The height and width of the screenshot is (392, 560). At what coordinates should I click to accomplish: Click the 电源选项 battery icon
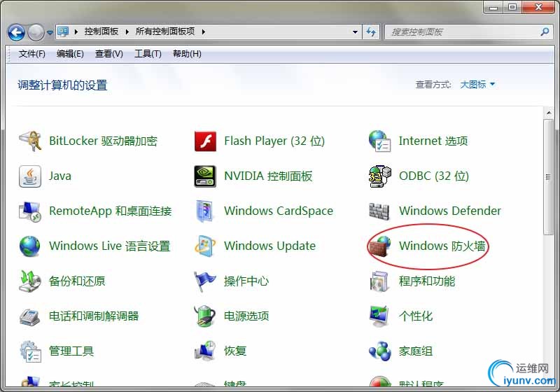(205, 316)
